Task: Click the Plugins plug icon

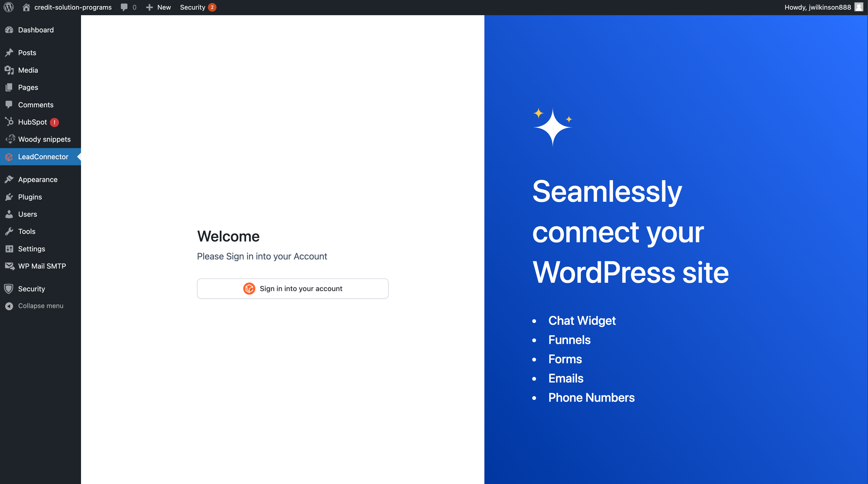Action: [x=9, y=197]
